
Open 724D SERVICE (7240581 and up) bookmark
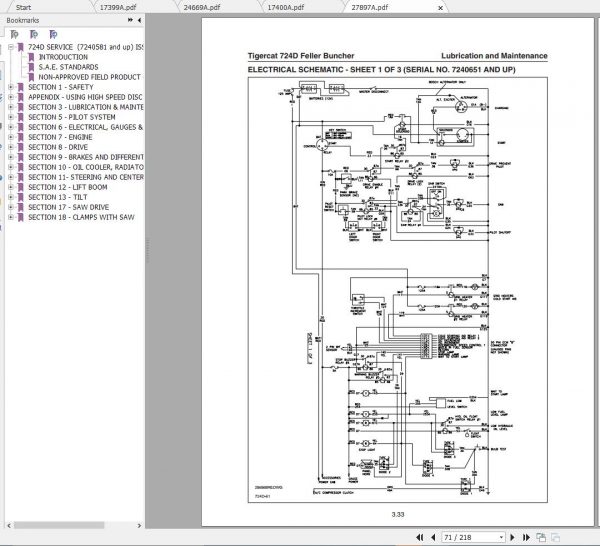[x=85, y=47]
